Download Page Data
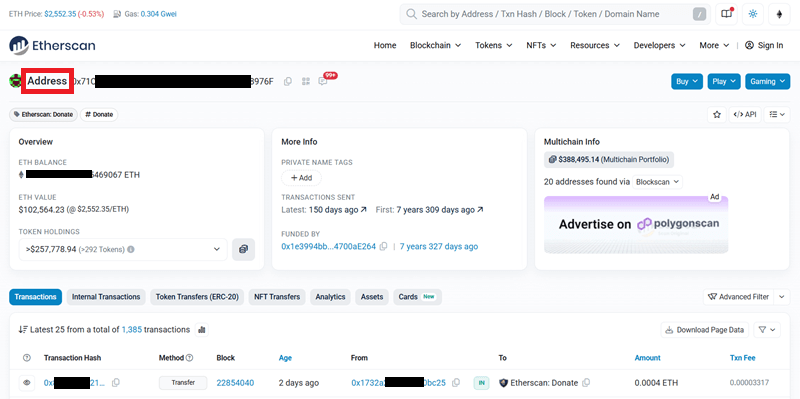The width and height of the screenshot is (800, 399). pos(705,330)
